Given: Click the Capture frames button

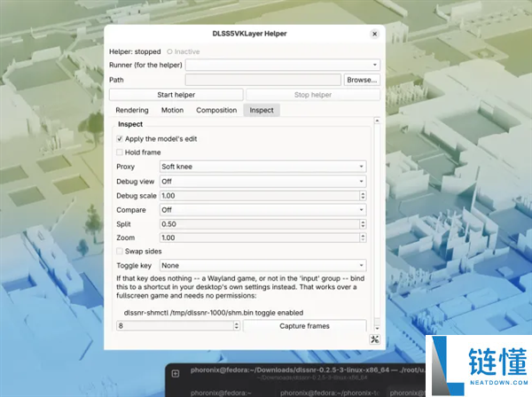Looking at the screenshot, I should 305,326.
